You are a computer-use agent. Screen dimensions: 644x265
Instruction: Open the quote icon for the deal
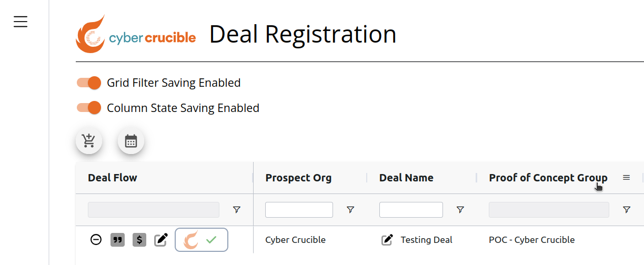117,240
